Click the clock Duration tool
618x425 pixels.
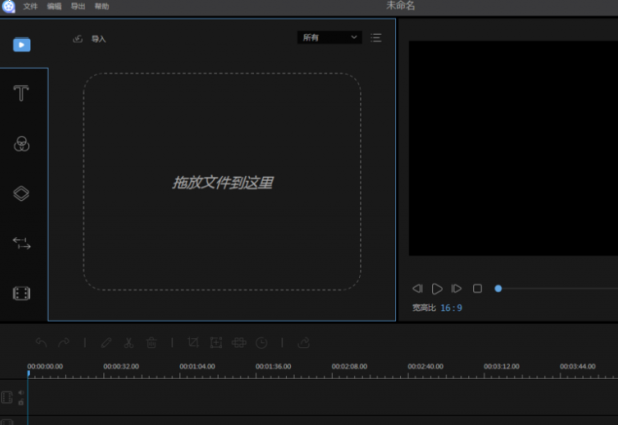coord(261,343)
